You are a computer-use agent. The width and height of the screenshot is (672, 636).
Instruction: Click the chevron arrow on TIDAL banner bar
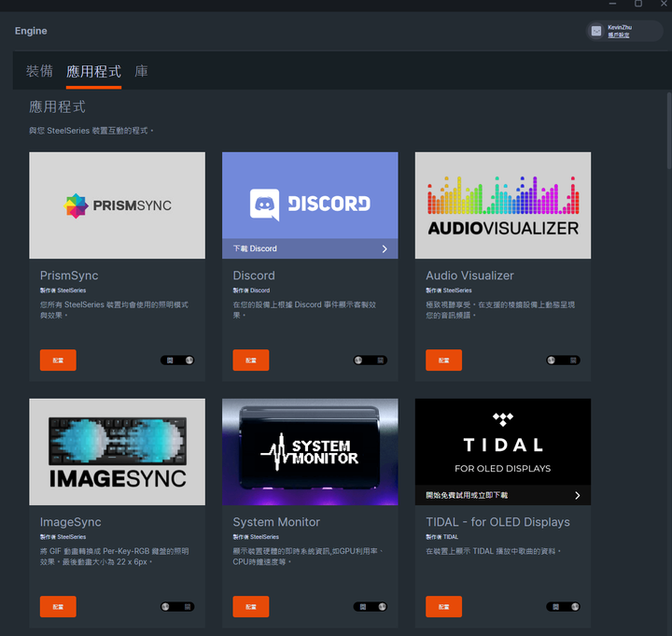point(578,495)
